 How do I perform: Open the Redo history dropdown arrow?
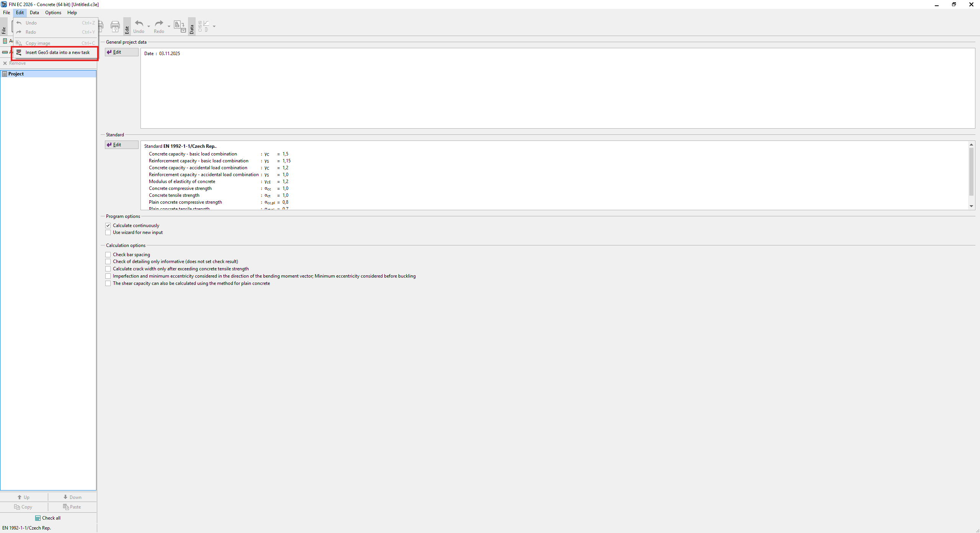tap(169, 26)
